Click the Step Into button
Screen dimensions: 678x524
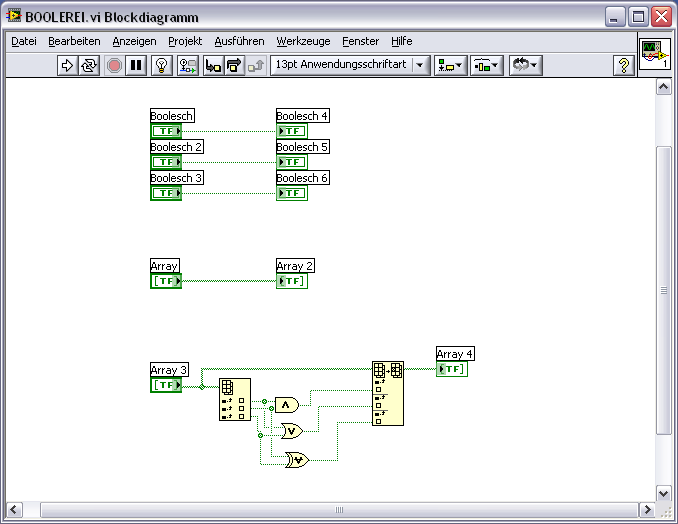[x=212, y=65]
